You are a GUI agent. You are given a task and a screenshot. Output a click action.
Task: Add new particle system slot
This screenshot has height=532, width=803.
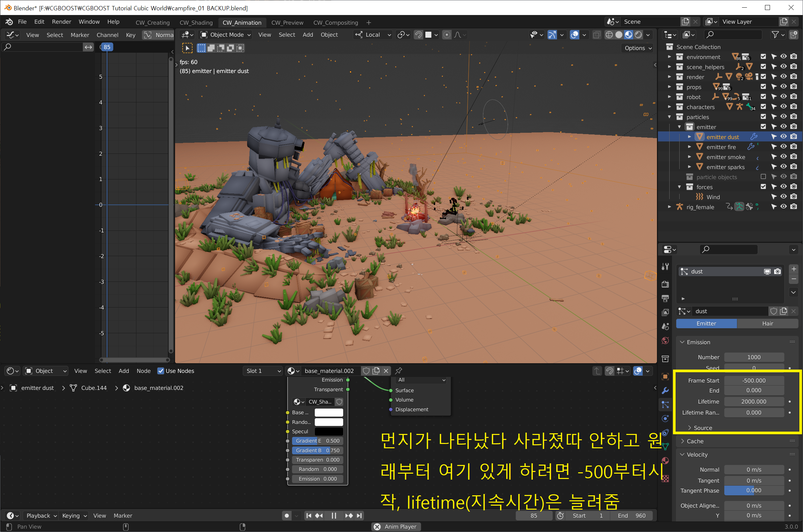794,269
